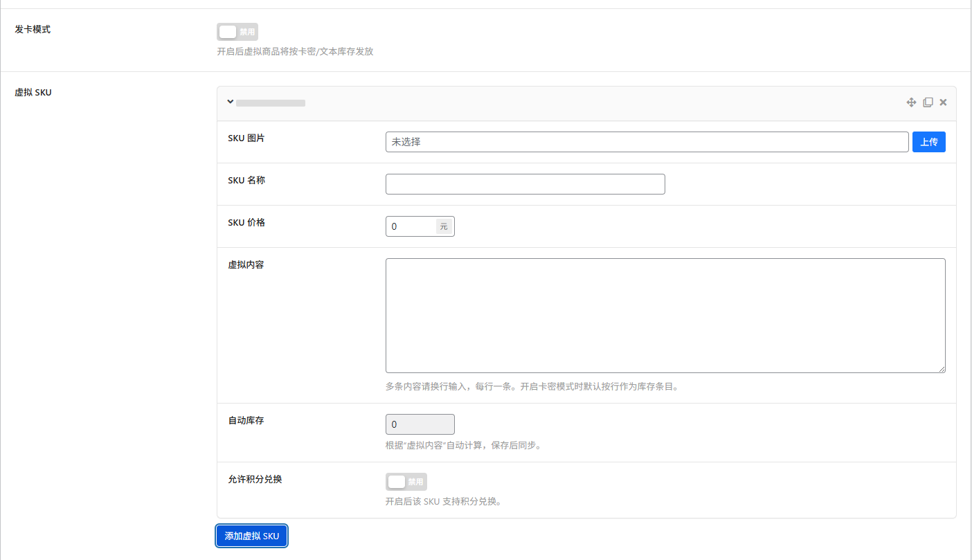
Task: Focus the SKU 名称 text input
Action: point(525,184)
